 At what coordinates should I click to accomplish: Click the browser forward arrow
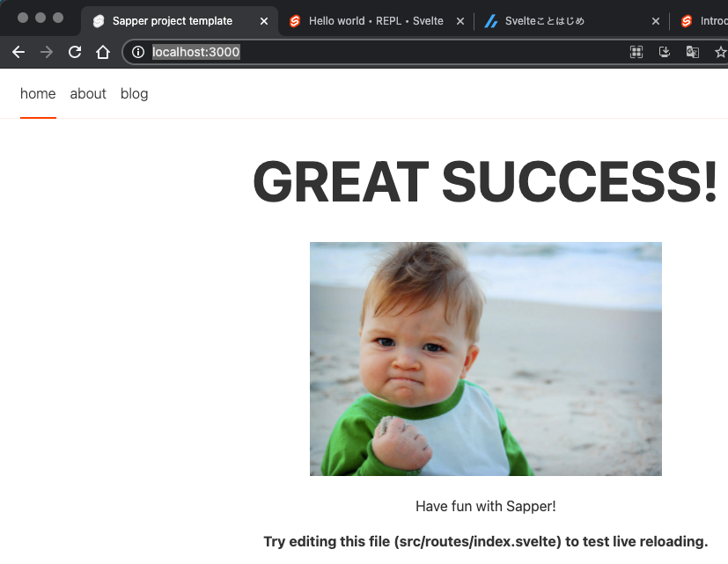pos(47,52)
